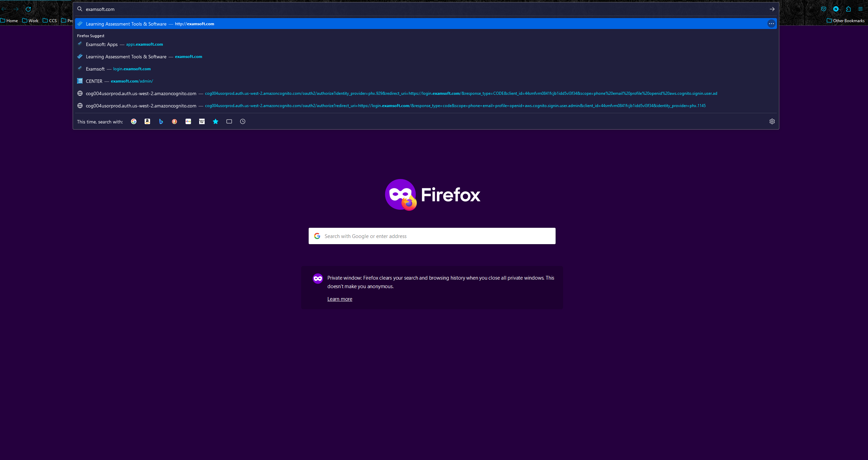The width and height of the screenshot is (868, 460).
Task: Click the Learn more link
Action: pos(340,299)
